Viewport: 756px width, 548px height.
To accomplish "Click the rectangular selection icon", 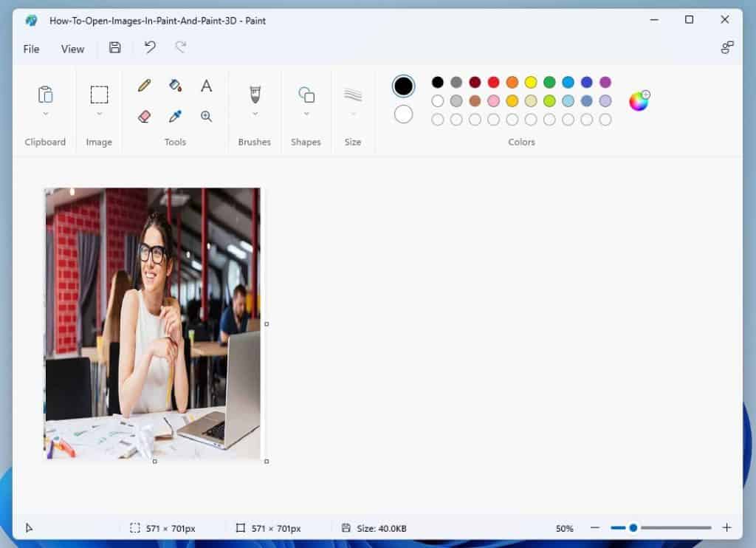I will click(100, 95).
